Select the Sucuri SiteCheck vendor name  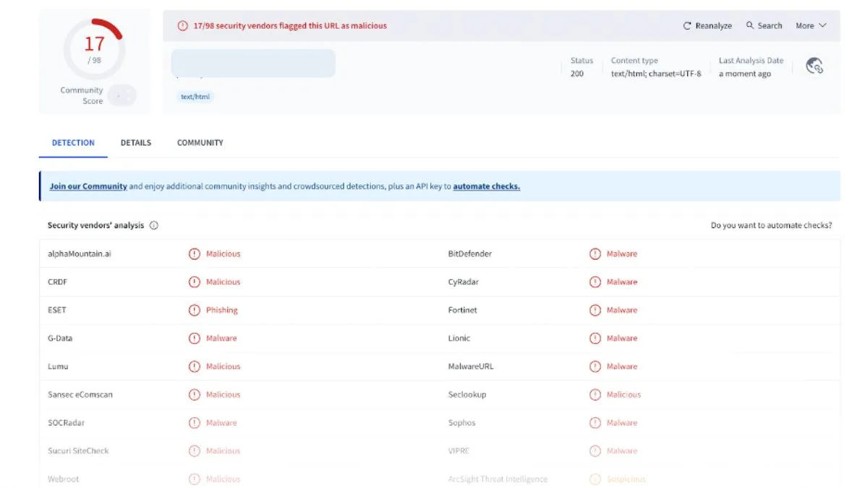click(78, 451)
